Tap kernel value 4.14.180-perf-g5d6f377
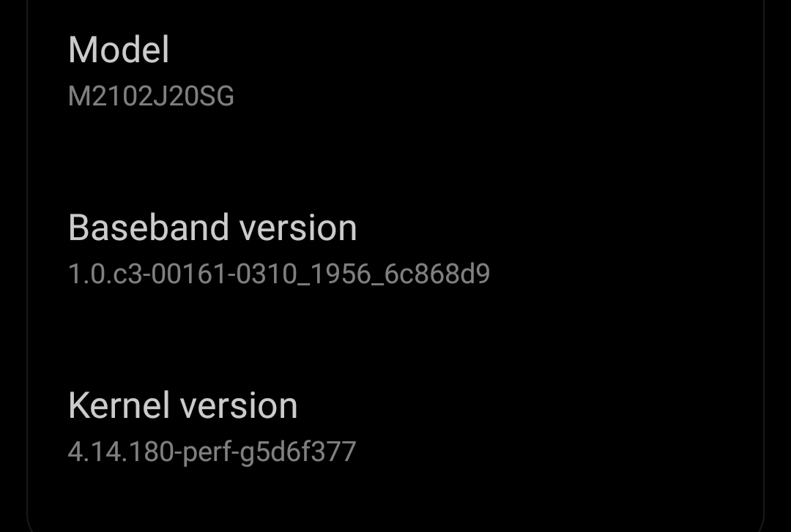The height and width of the screenshot is (532, 791). pos(212,452)
